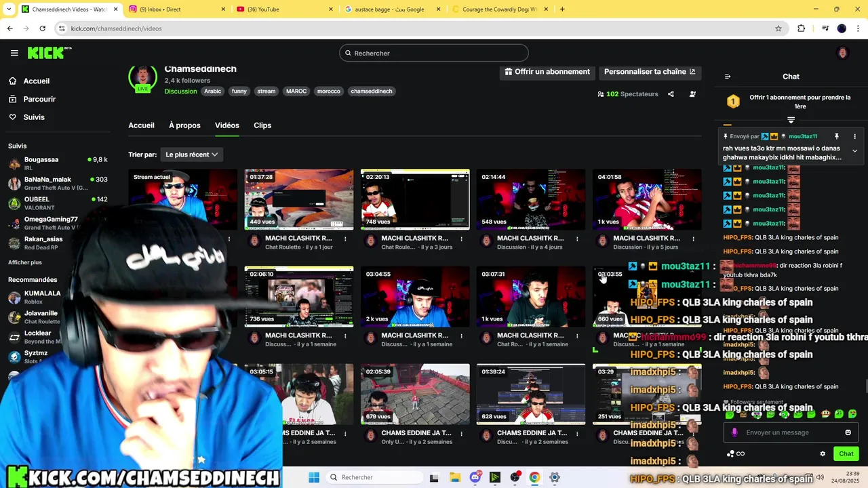
Task: Open a new browser tab
Action: click(562, 9)
